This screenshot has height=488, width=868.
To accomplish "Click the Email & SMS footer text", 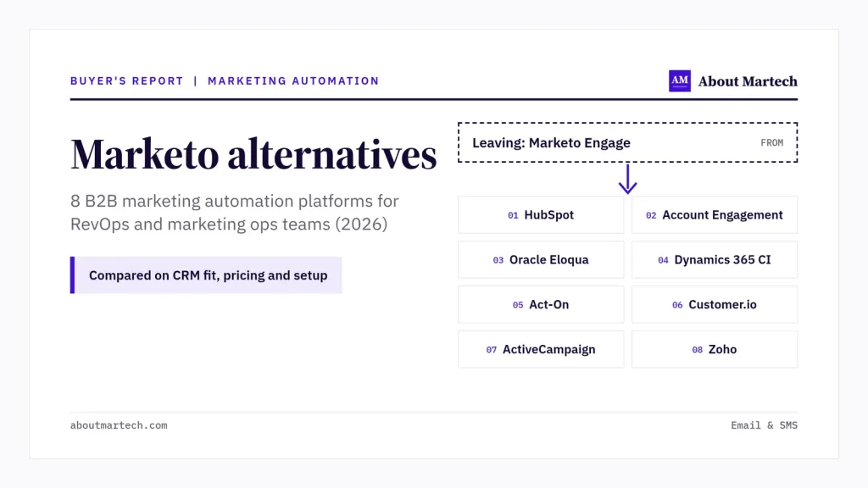I will pyautogui.click(x=764, y=425).
